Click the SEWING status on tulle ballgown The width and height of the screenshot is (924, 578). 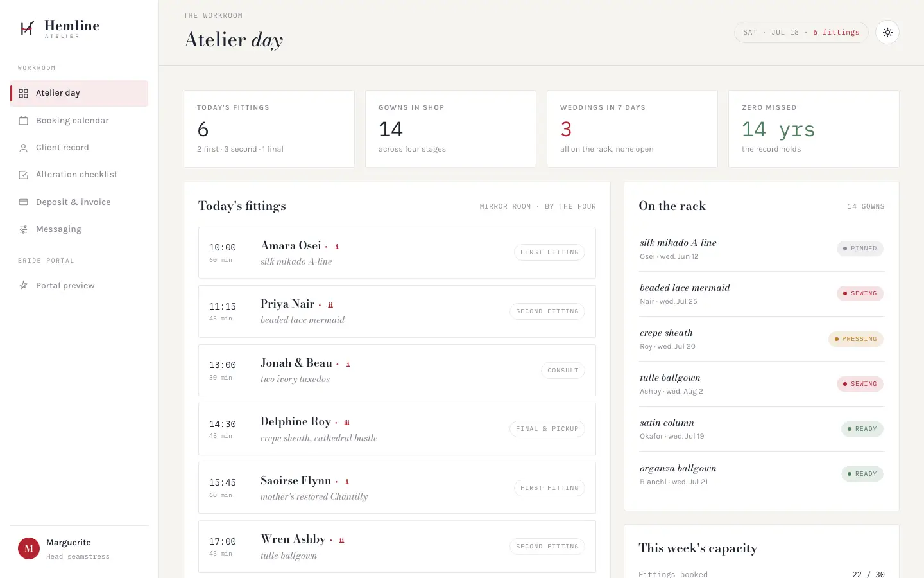(x=860, y=384)
